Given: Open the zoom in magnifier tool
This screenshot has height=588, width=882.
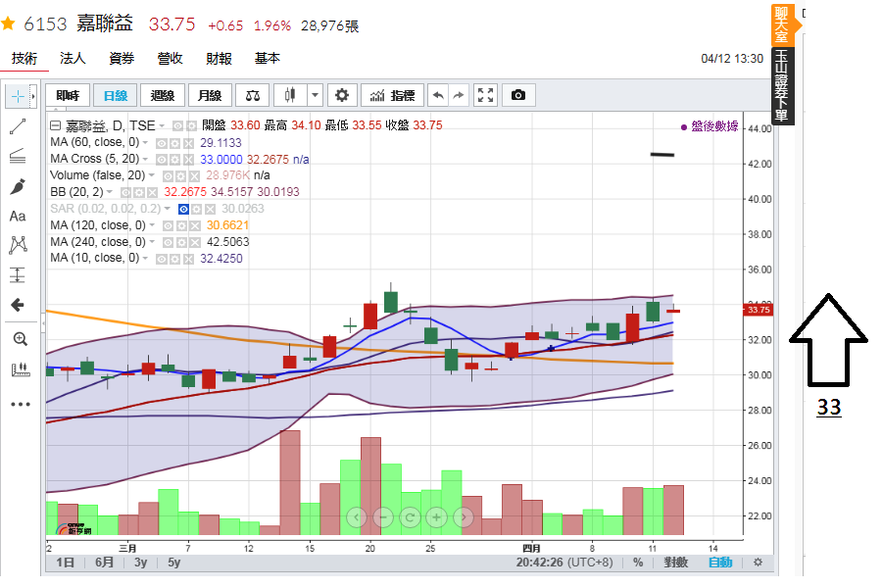Looking at the screenshot, I should pyautogui.click(x=21, y=339).
